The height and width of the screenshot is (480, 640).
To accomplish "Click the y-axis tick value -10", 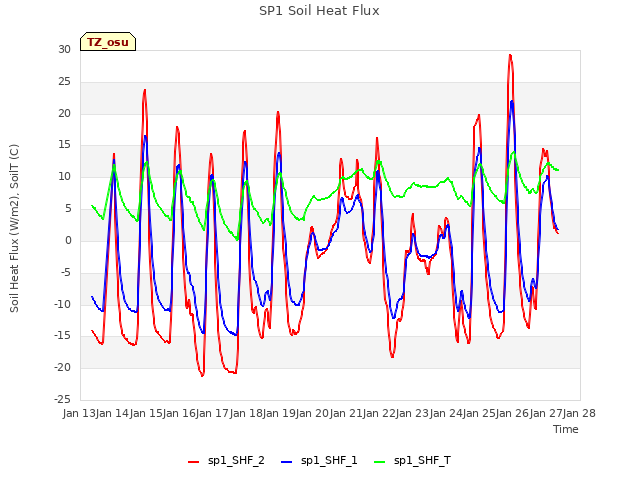I will point(62,304).
